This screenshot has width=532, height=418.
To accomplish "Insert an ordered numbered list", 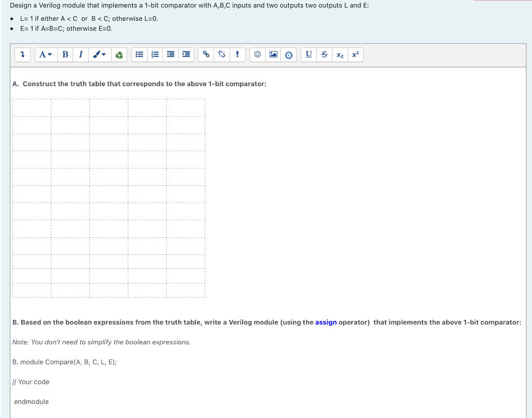I will (155, 55).
